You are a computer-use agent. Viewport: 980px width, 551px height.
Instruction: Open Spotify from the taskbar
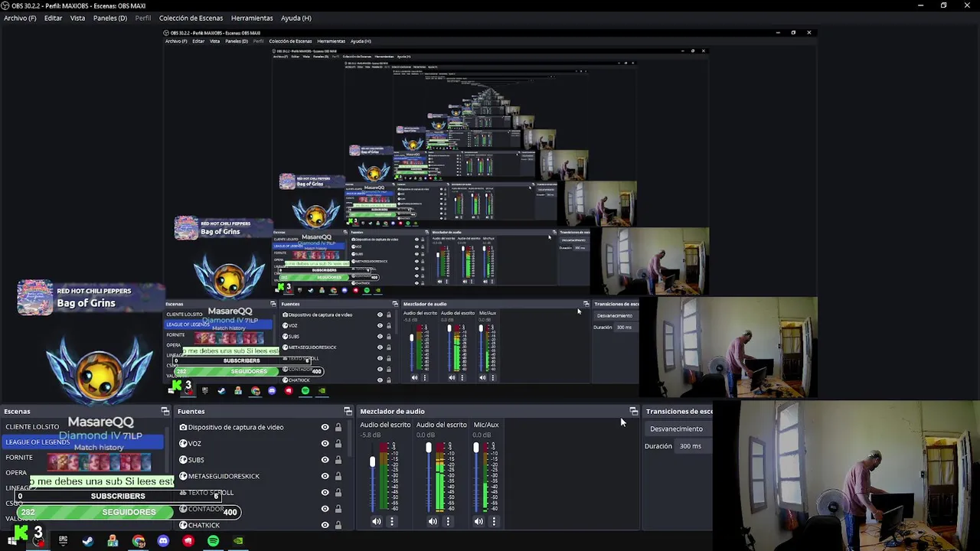213,541
